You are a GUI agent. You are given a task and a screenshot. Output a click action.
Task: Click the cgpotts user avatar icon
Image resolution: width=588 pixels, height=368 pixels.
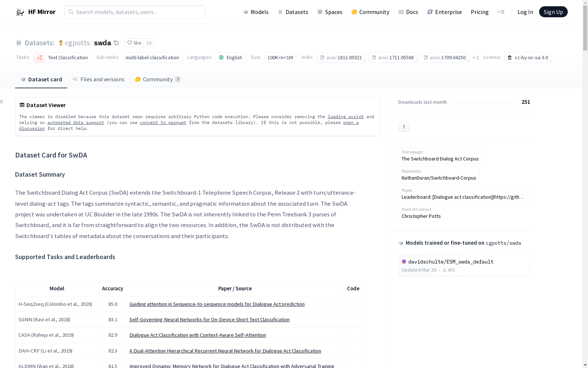coord(61,43)
